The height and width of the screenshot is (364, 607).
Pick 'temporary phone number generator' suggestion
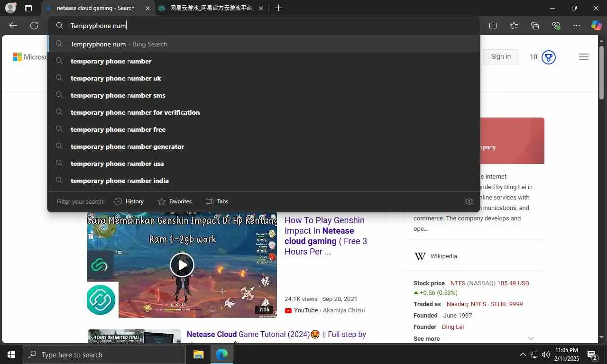(x=264, y=146)
